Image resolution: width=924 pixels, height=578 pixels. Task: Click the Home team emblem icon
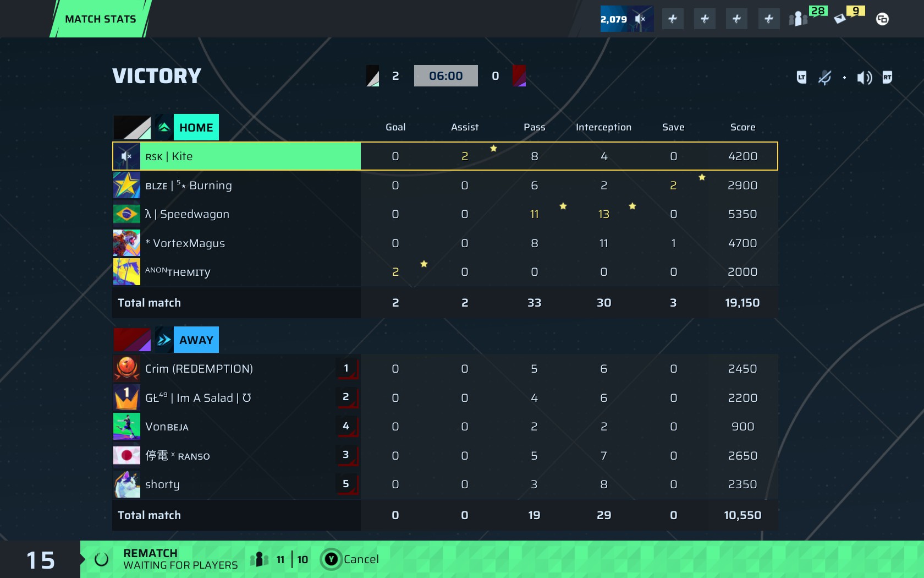coord(164,127)
